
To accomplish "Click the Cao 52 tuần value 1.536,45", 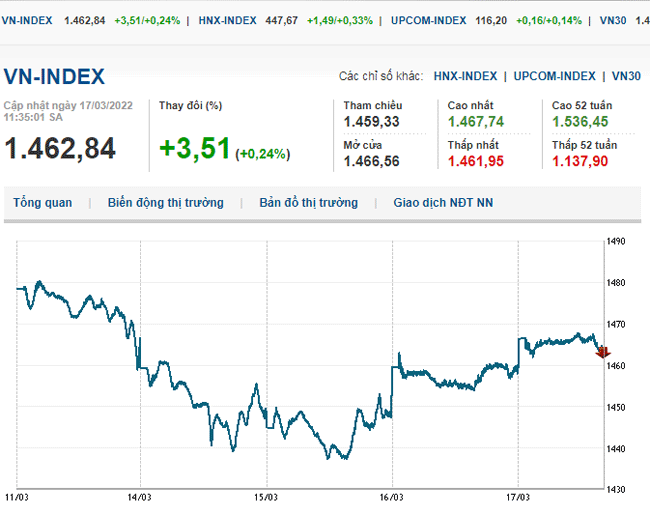I will (580, 121).
